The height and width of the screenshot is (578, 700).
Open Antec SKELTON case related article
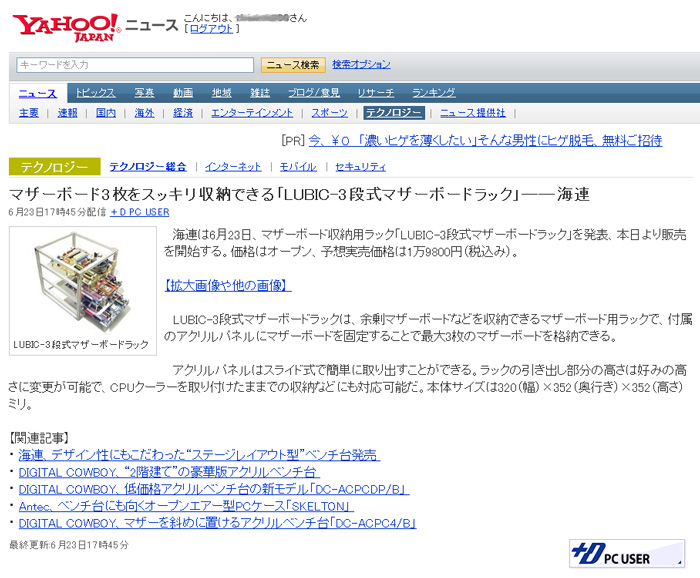[186, 506]
